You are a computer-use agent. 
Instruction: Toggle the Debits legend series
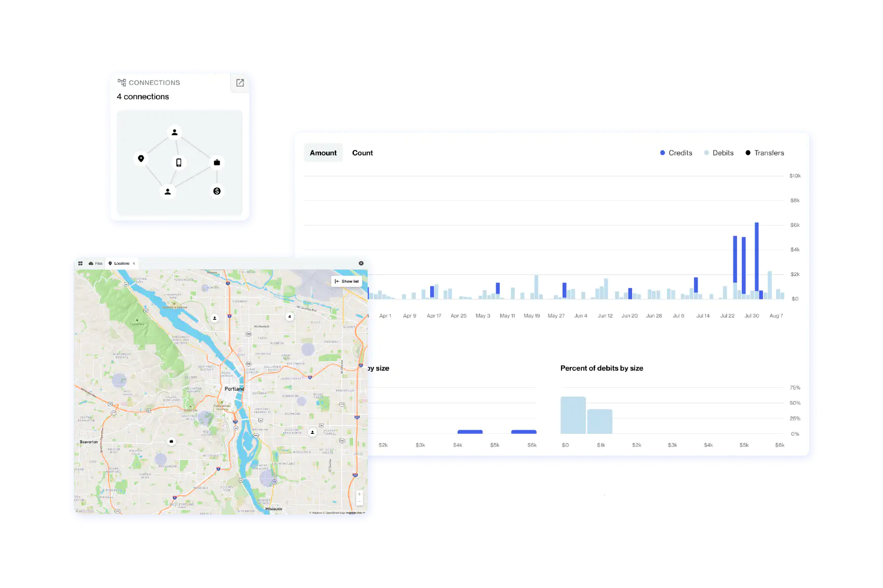[x=718, y=153]
